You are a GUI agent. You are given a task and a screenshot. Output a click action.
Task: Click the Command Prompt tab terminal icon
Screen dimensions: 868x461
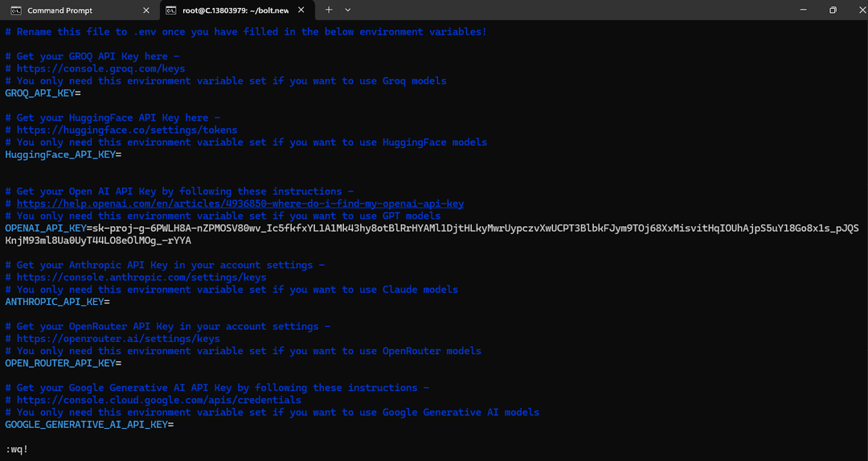pyautogui.click(x=16, y=10)
